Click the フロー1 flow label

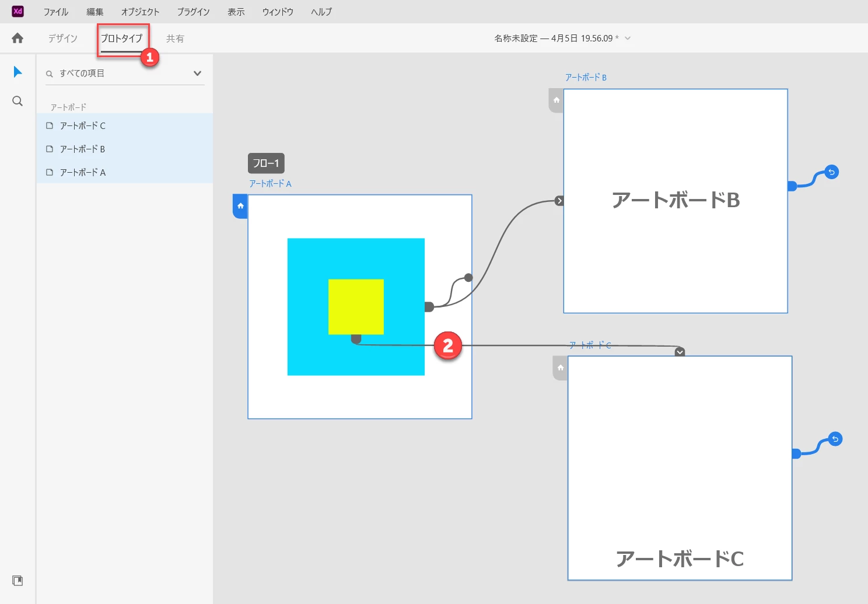[266, 163]
